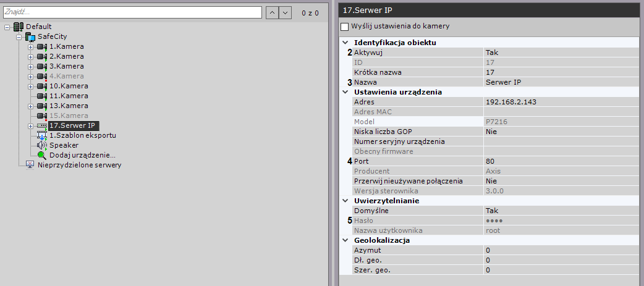The height and width of the screenshot is (286, 644).
Task: Collapse the Uwierzytelnianie property group
Action: [345, 201]
